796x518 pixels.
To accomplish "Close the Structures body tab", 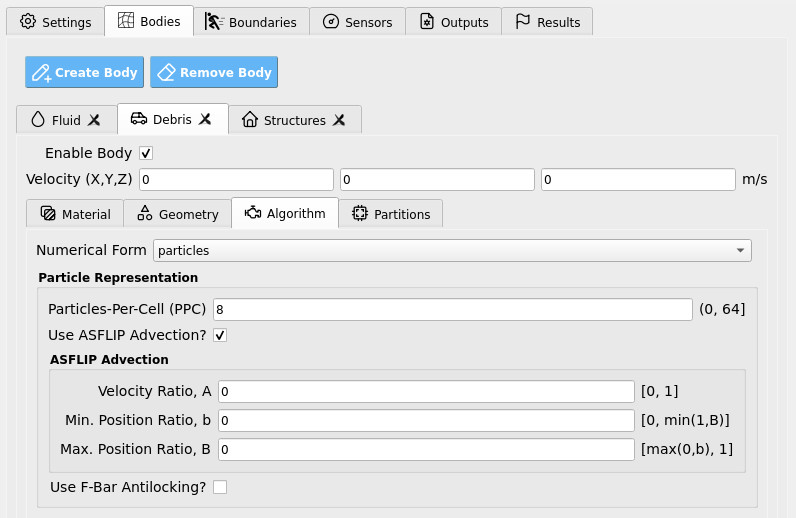I will (339, 120).
